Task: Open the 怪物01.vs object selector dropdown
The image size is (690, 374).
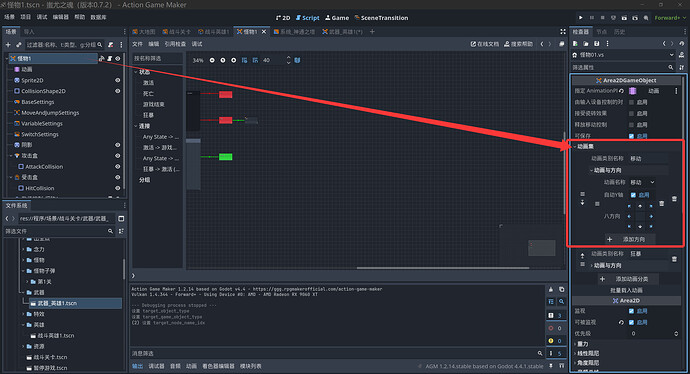Action: [x=623, y=55]
